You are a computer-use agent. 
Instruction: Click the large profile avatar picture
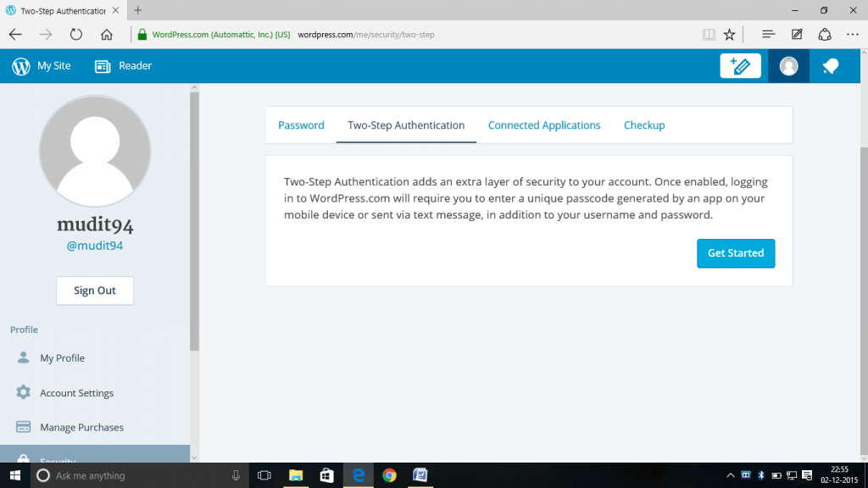[x=95, y=151]
